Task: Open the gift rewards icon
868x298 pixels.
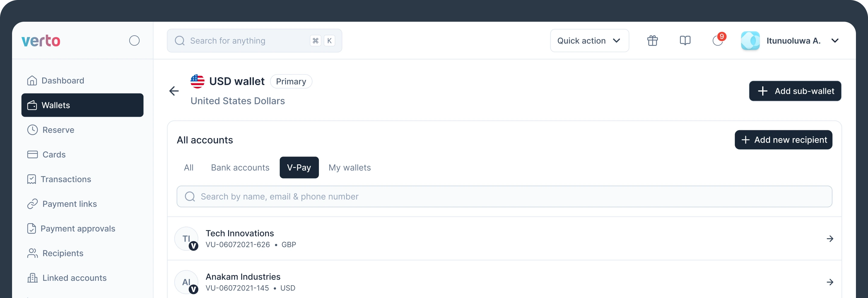Action: [652, 40]
